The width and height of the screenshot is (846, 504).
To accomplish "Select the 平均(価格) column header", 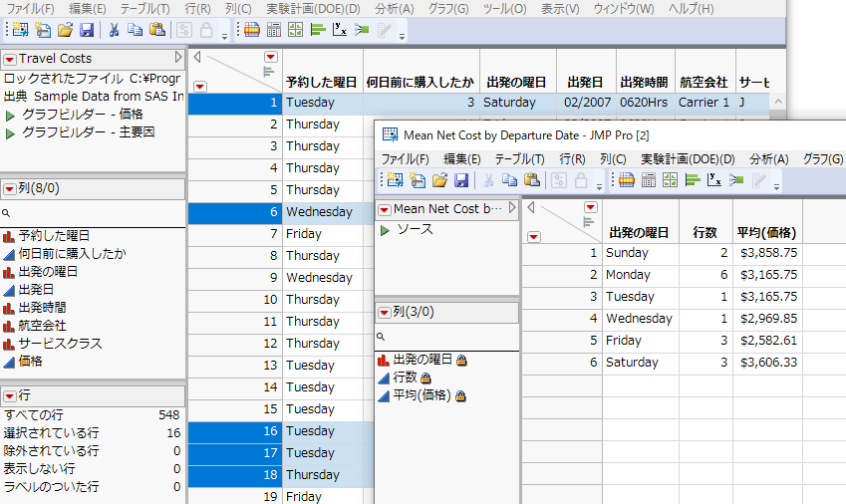I will pyautogui.click(x=766, y=233).
